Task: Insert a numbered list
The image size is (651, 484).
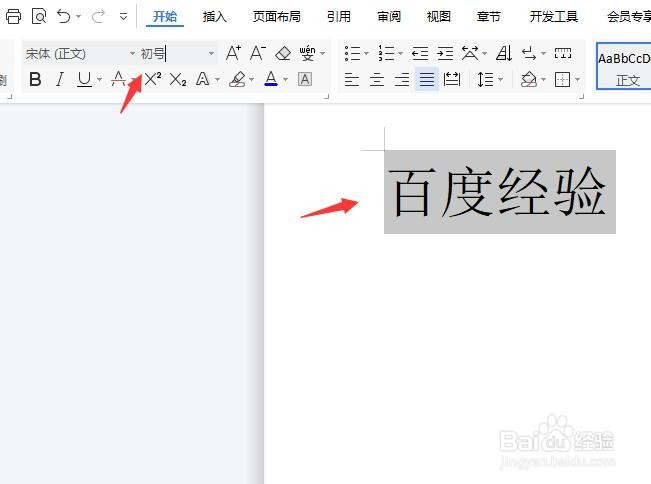Action: click(x=386, y=53)
